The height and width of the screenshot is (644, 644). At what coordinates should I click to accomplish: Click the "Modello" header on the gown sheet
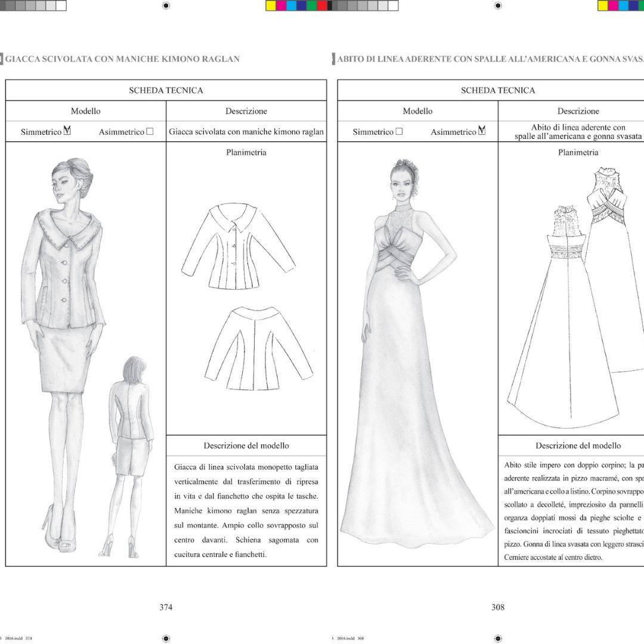pos(417,111)
